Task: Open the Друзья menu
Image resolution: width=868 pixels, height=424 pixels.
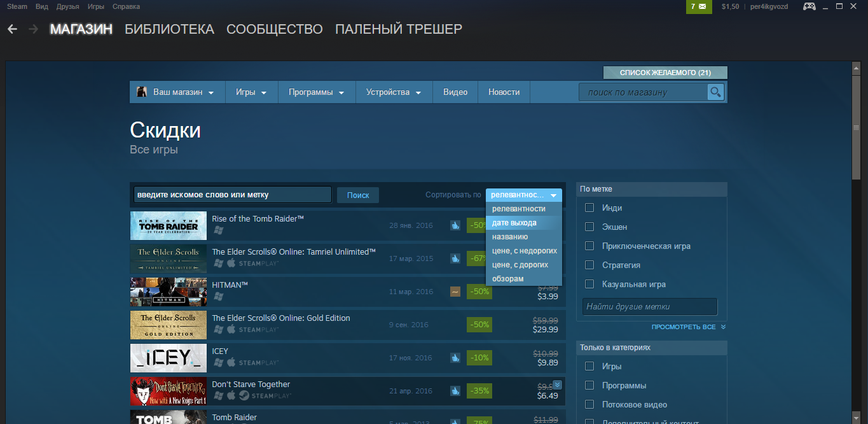Action: (x=68, y=6)
